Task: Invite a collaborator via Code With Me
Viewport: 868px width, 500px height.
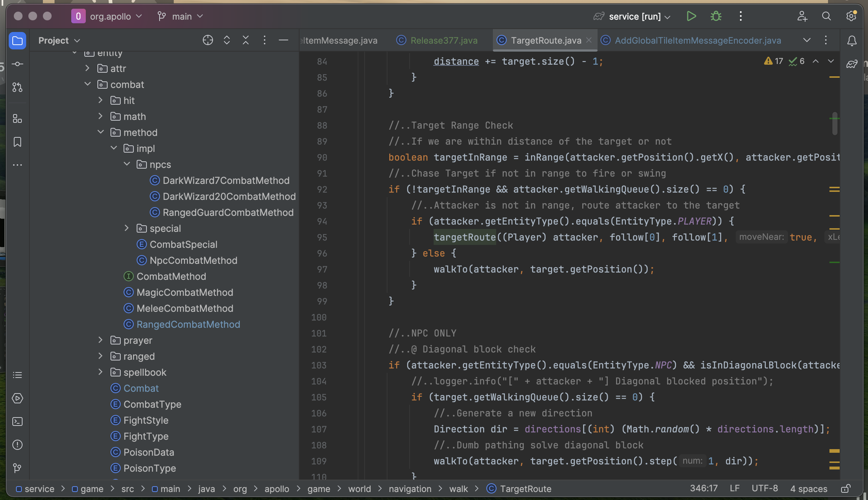Action: click(x=802, y=16)
